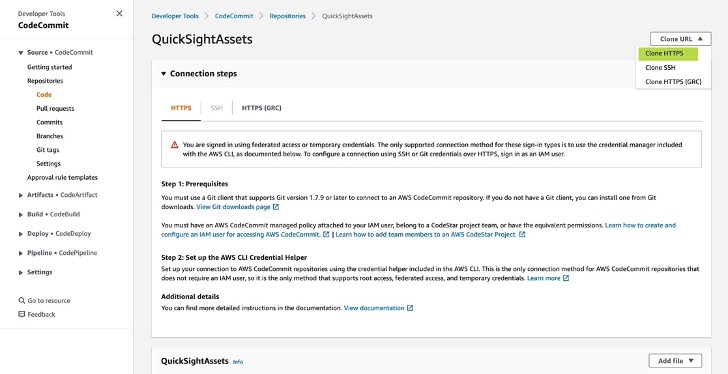
Task: Expand the Pipeline CodePipeline section
Action: tap(20, 253)
